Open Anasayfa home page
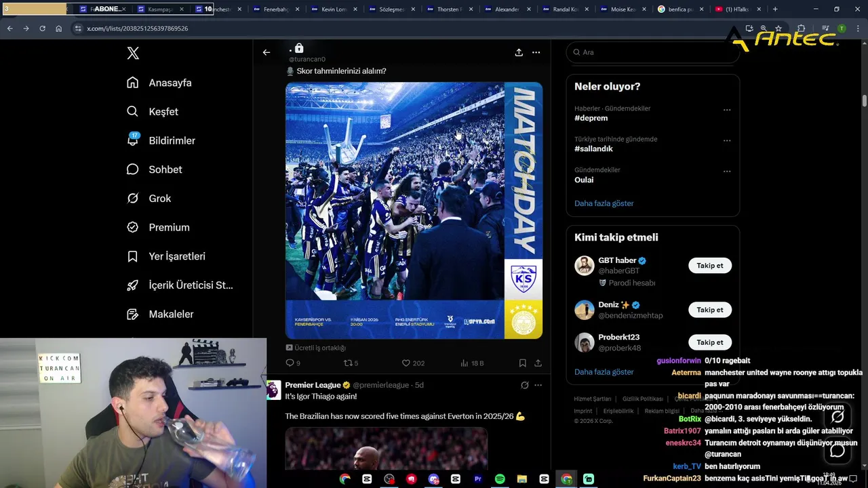This screenshot has height=488, width=868. [x=159, y=83]
